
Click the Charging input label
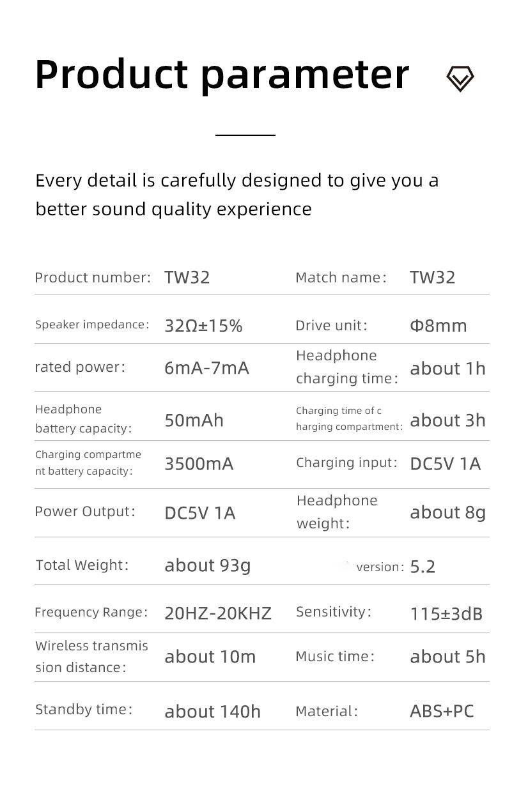click(346, 463)
